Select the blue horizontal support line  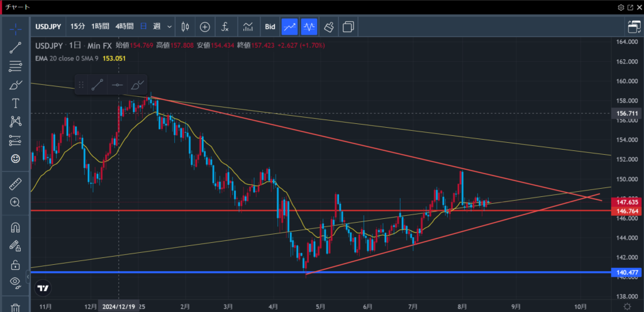320,272
